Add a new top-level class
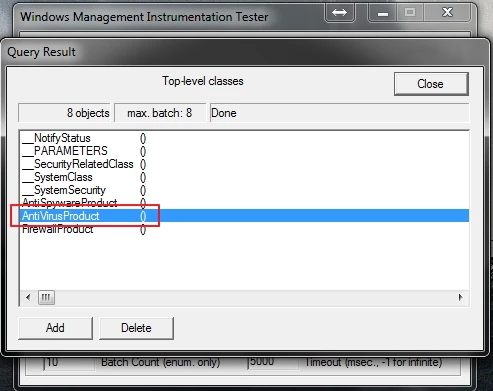 pyautogui.click(x=55, y=328)
